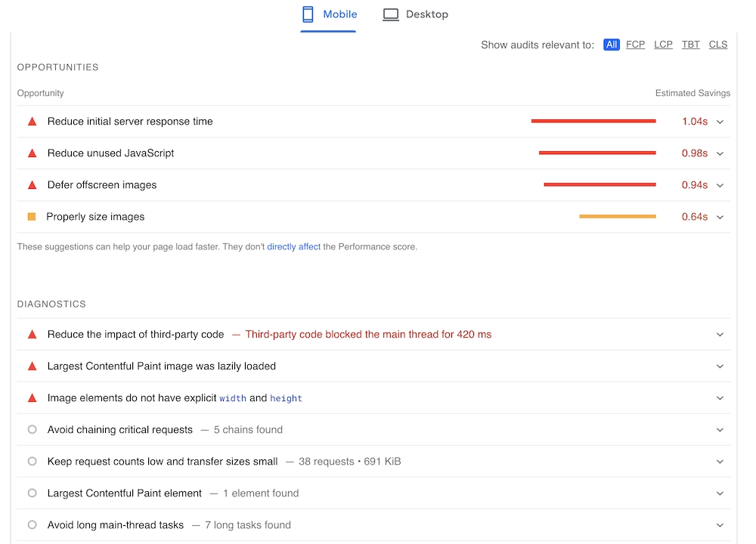Image resolution: width=756 pixels, height=544 pixels.
Task: Click the 0.94s estimated savings value
Action: (695, 185)
